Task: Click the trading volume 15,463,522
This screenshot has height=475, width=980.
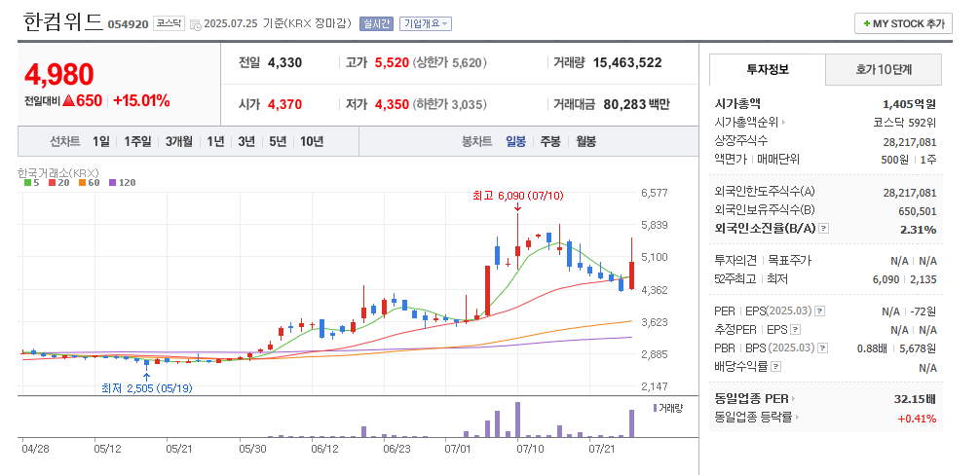Action: click(627, 62)
